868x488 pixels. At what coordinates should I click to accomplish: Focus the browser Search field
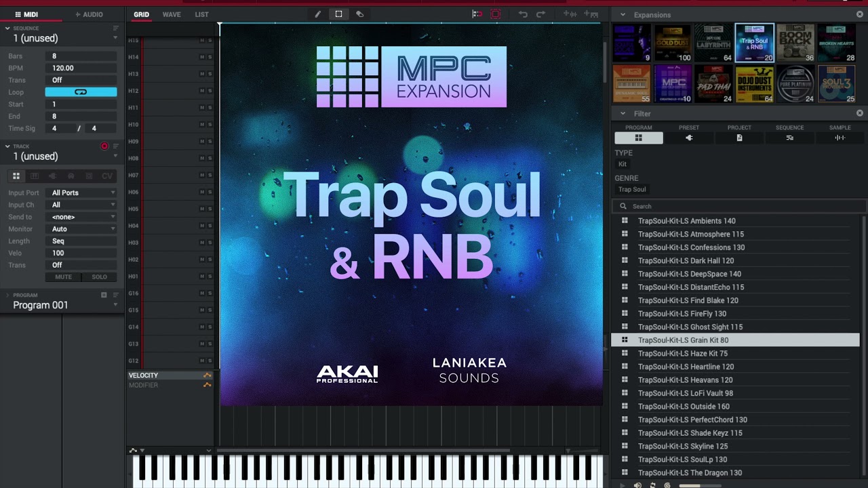[x=739, y=206]
